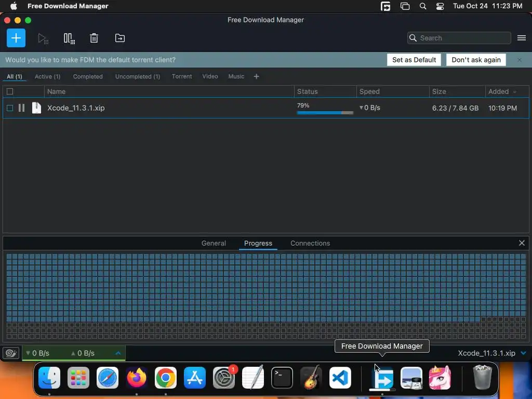Switch to Active (1) filter
The height and width of the screenshot is (399, 532).
47,77
